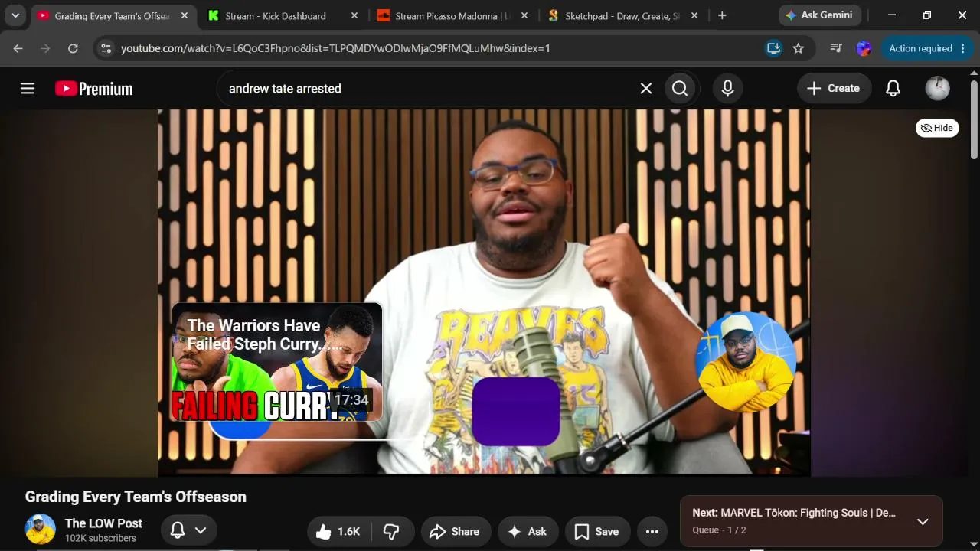The width and height of the screenshot is (980, 551).
Task: Open subscription notification bell dropdown
Action: pyautogui.click(x=188, y=530)
